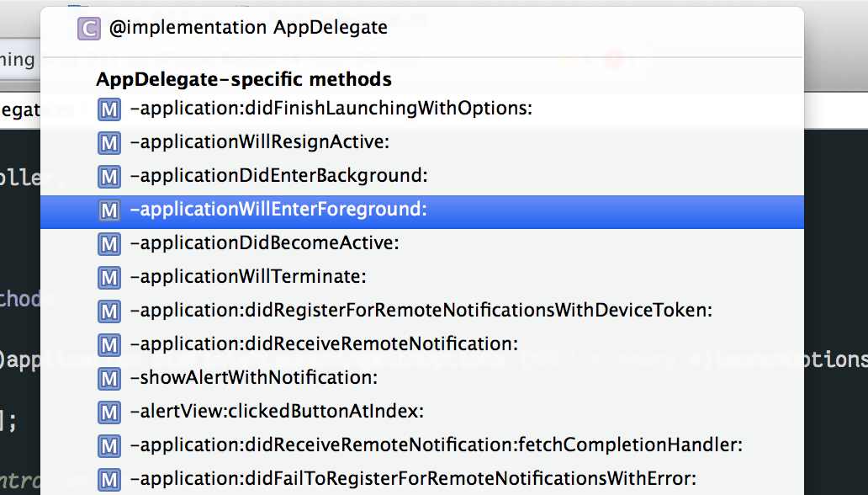
Task: Navigate to -applicationDidBecomeActive: method
Action: (x=264, y=243)
